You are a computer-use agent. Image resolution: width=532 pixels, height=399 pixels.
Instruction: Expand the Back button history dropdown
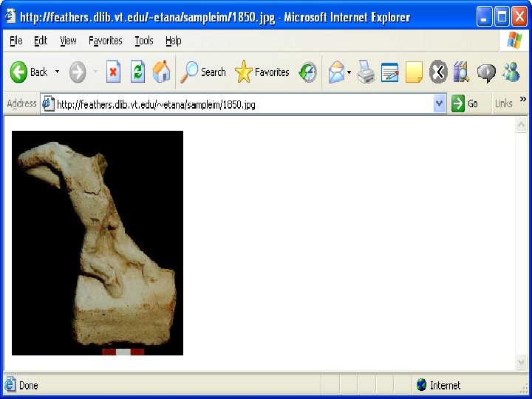pyautogui.click(x=58, y=72)
